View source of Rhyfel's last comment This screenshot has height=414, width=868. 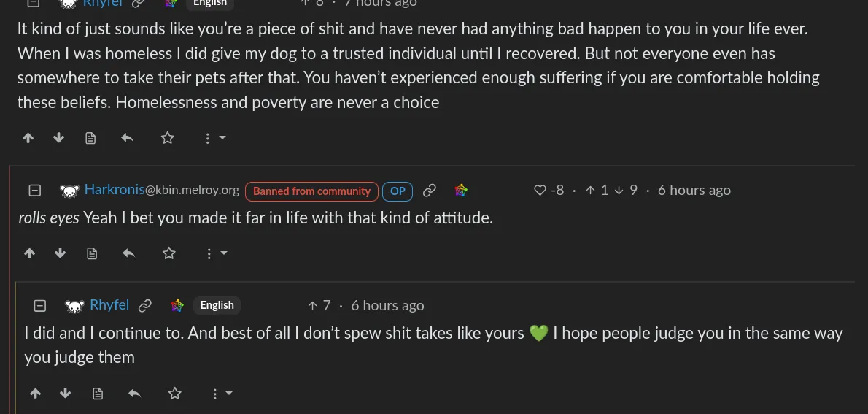(x=98, y=394)
